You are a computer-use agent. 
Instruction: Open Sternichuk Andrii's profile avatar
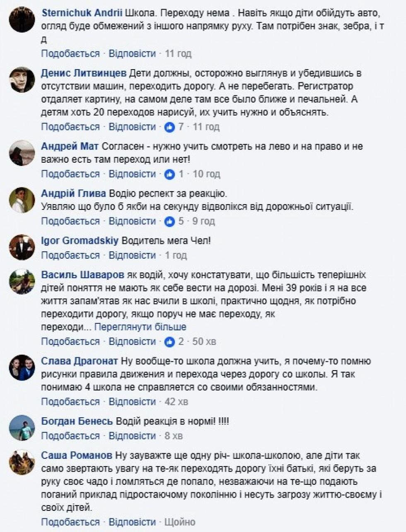coord(22,19)
